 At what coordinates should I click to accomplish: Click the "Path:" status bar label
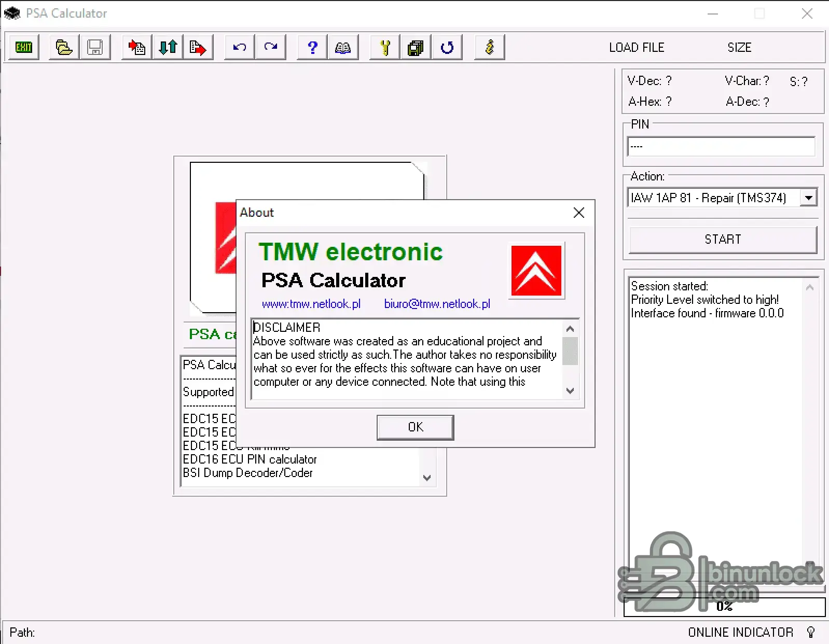pyautogui.click(x=22, y=633)
